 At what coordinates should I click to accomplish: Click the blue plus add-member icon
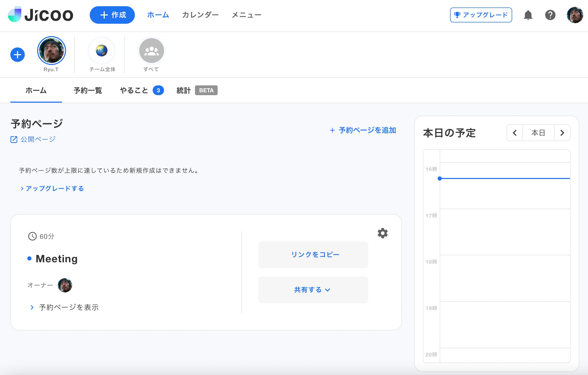click(18, 55)
